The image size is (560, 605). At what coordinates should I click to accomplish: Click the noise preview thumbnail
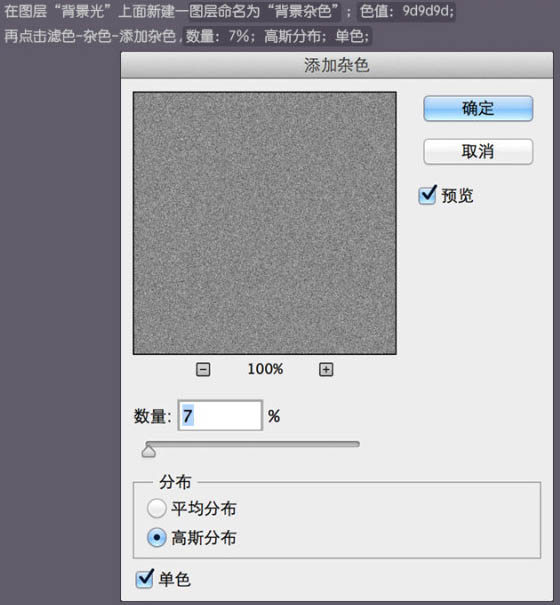coord(265,223)
